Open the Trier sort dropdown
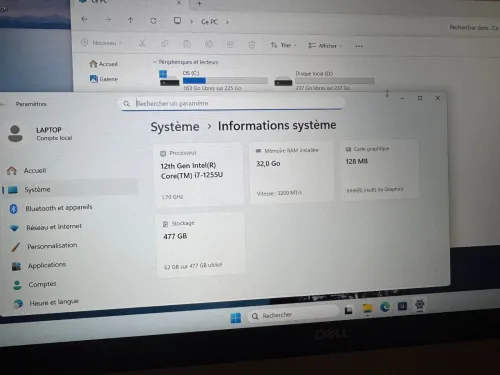500x375 pixels. pos(283,45)
